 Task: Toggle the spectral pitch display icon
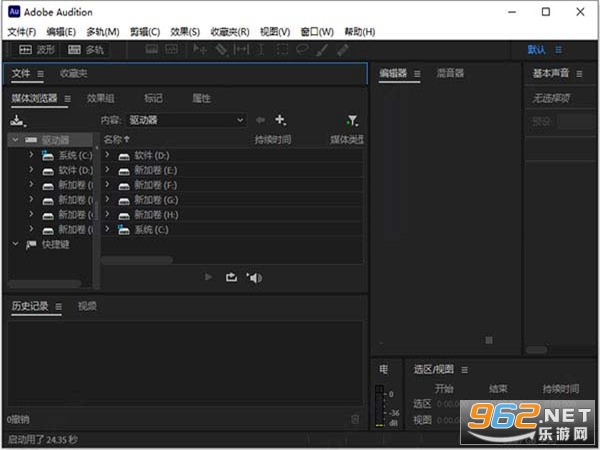pyautogui.click(x=171, y=49)
